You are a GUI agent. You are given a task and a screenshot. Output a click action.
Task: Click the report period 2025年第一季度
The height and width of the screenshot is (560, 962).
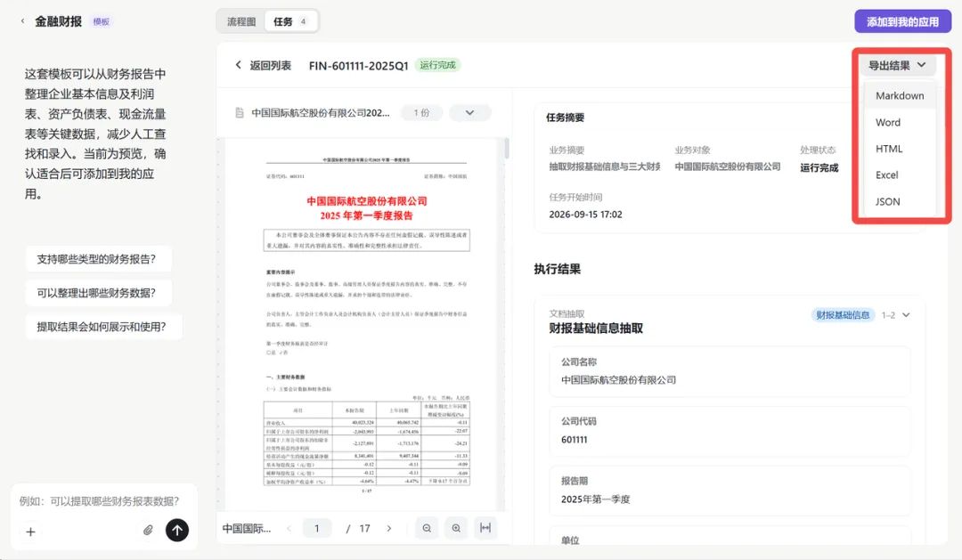(595, 499)
